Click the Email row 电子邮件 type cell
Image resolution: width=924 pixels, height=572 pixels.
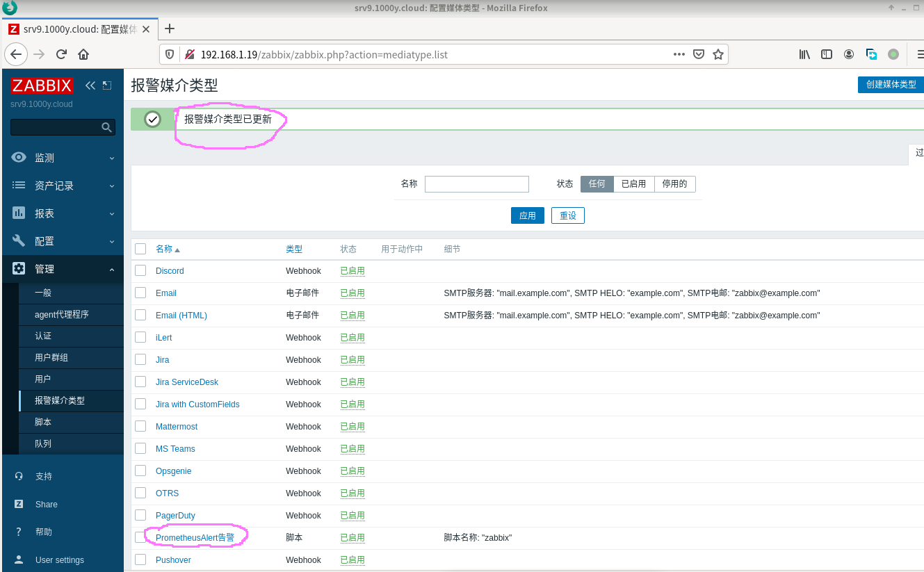click(302, 293)
